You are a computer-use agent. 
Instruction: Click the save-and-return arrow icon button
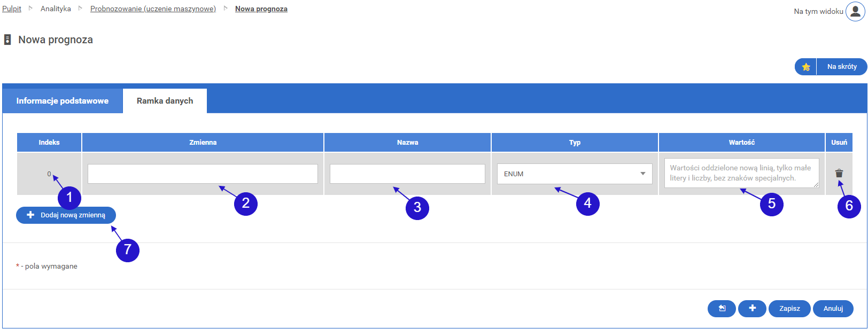pyautogui.click(x=722, y=309)
